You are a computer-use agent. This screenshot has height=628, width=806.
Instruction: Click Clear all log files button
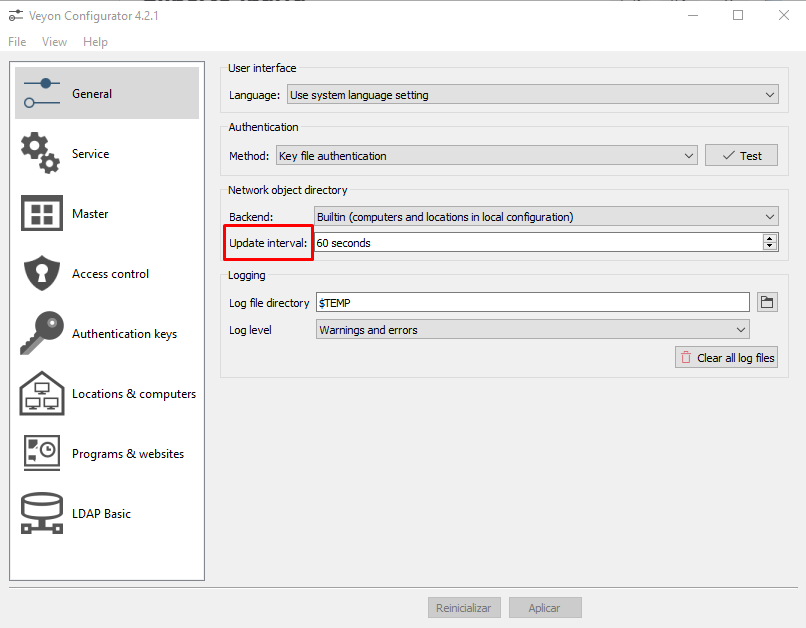(726, 357)
